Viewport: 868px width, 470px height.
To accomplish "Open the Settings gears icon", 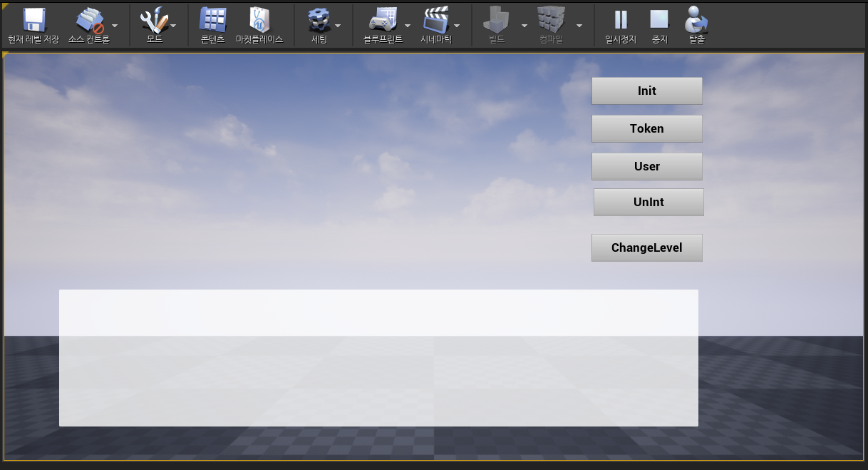I will coord(319,26).
